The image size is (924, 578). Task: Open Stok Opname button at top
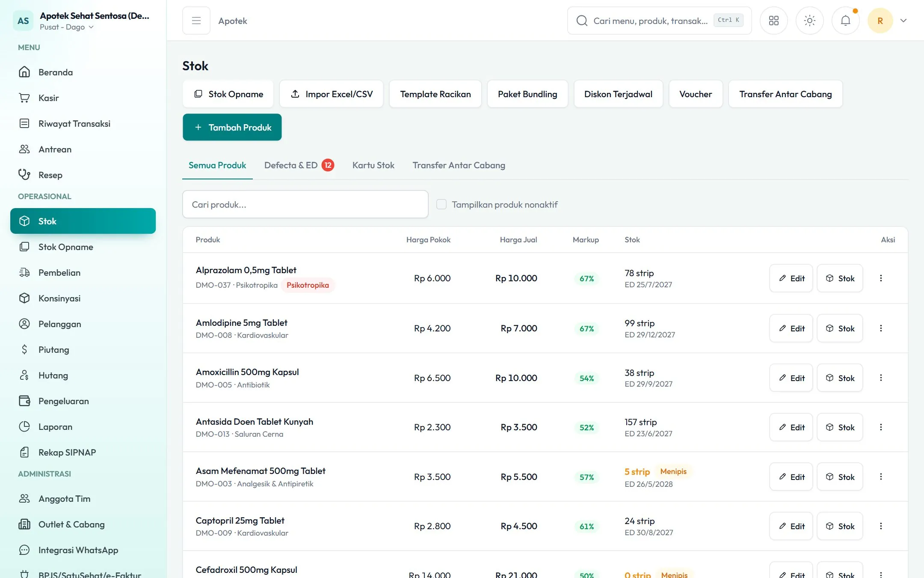coord(228,94)
